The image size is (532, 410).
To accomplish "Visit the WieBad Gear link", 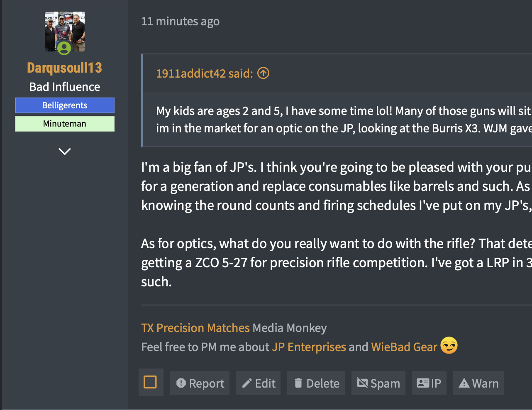I will pos(404,347).
